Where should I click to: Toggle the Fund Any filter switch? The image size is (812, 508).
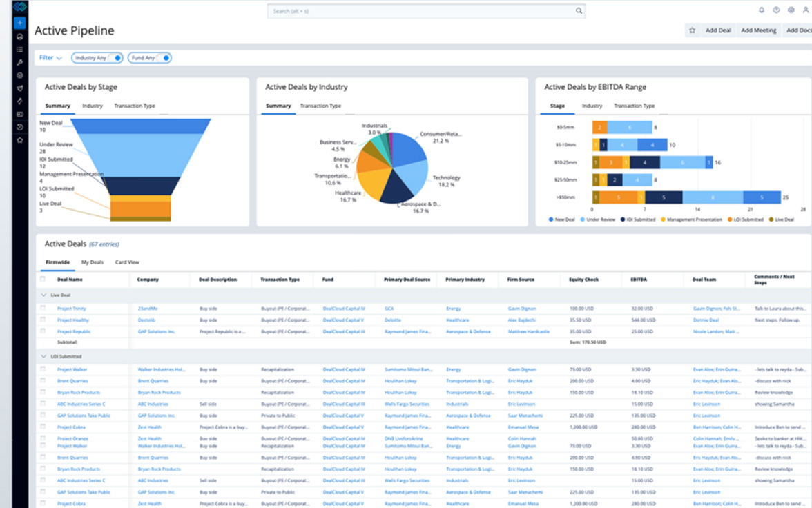[x=164, y=58]
